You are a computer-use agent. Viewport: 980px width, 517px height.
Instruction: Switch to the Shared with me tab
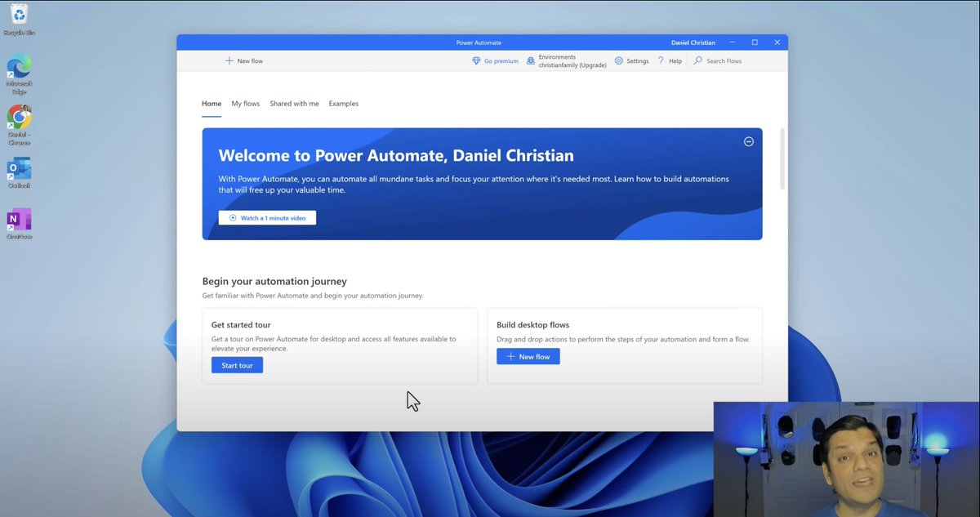[x=294, y=104]
